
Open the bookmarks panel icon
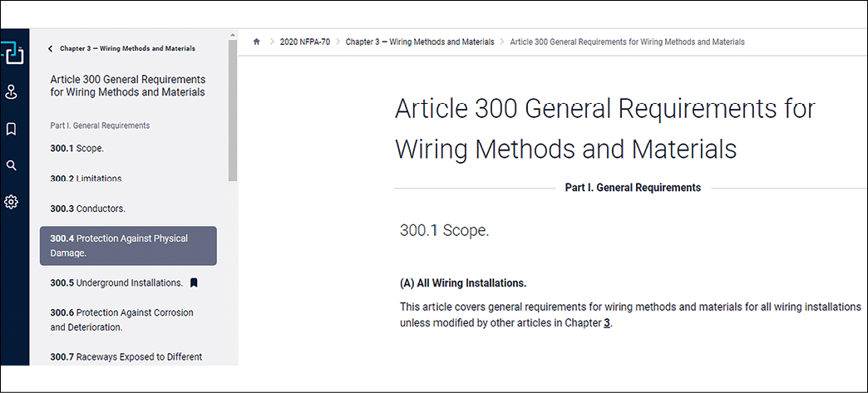[12, 129]
